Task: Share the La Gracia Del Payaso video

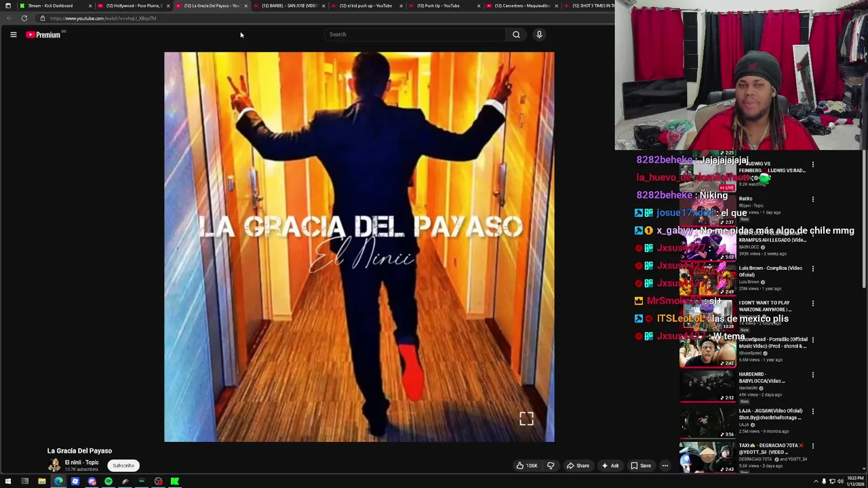Action: [578, 466]
